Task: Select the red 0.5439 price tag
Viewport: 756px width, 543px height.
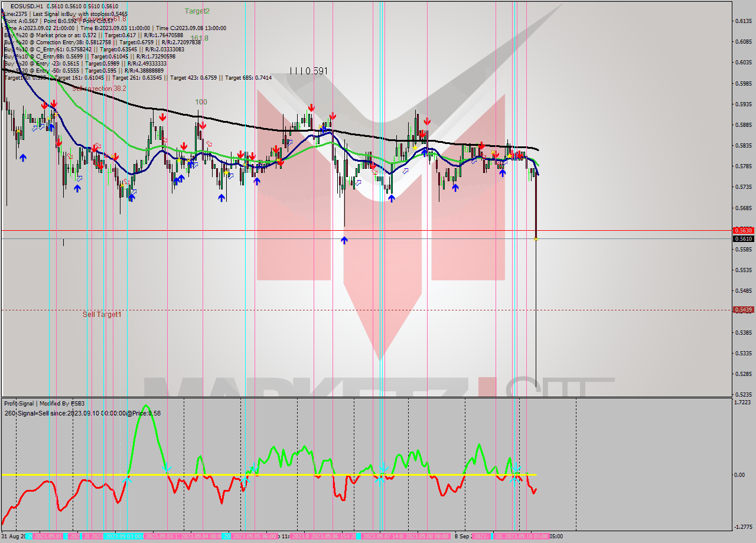Action: (742, 309)
